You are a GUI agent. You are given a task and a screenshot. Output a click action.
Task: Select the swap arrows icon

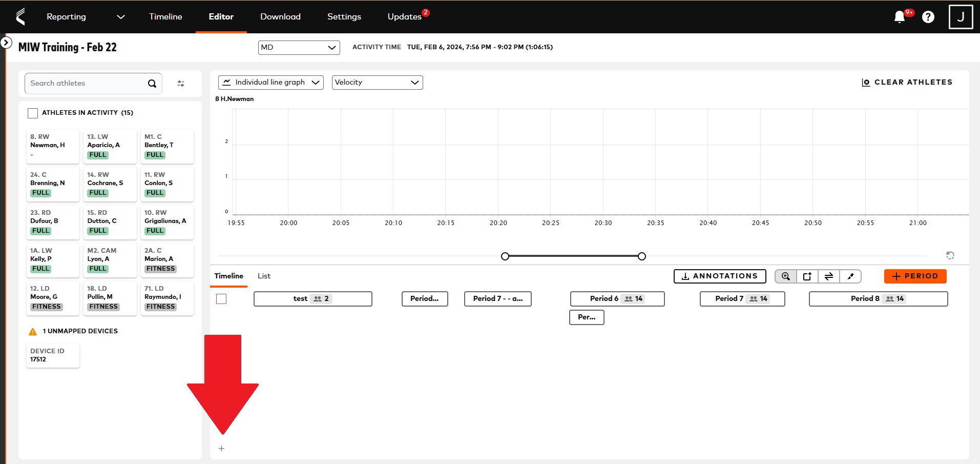click(x=829, y=276)
